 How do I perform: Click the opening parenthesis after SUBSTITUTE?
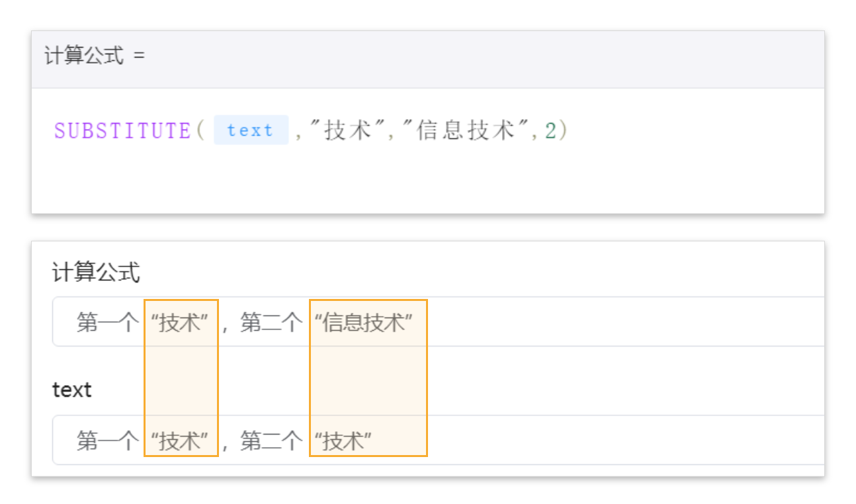click(x=200, y=130)
